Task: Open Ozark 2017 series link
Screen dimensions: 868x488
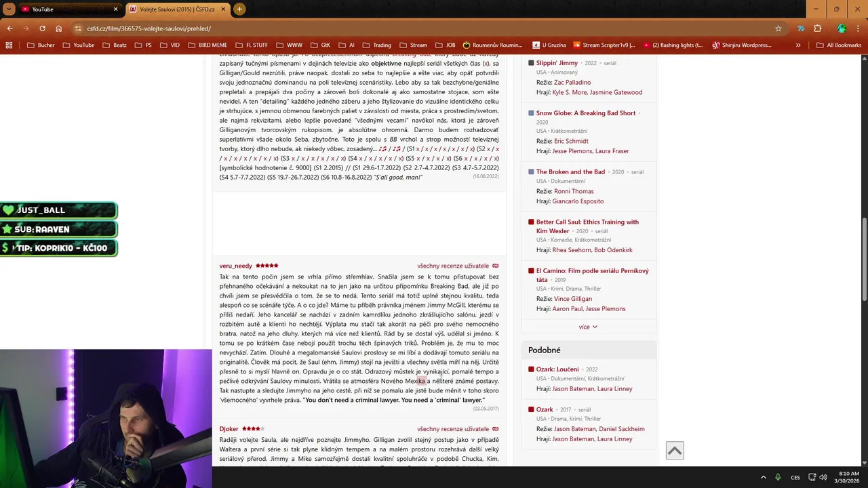Action: 545,409
